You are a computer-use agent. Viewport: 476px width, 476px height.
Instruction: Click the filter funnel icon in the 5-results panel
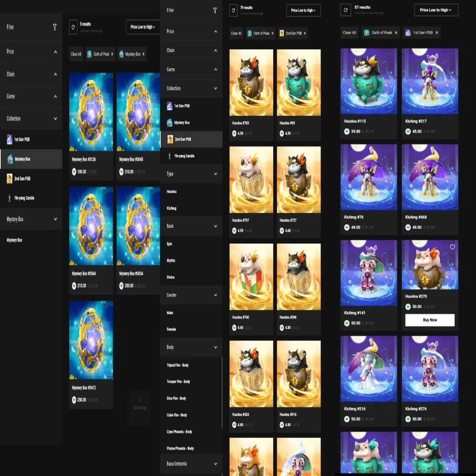pos(55,27)
